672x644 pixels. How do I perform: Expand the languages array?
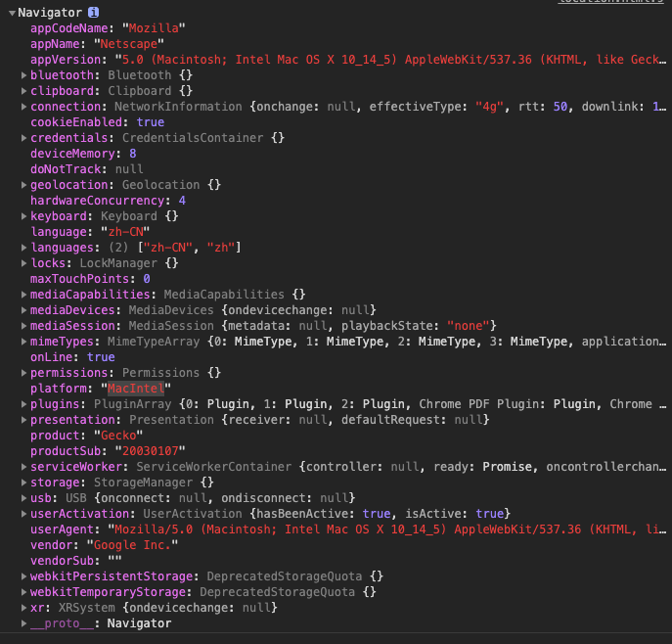(24, 248)
